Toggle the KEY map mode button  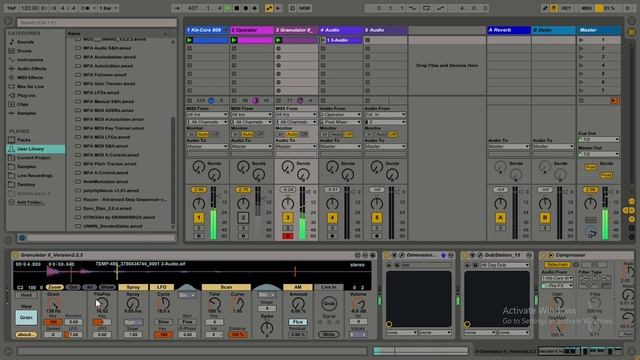566,8
